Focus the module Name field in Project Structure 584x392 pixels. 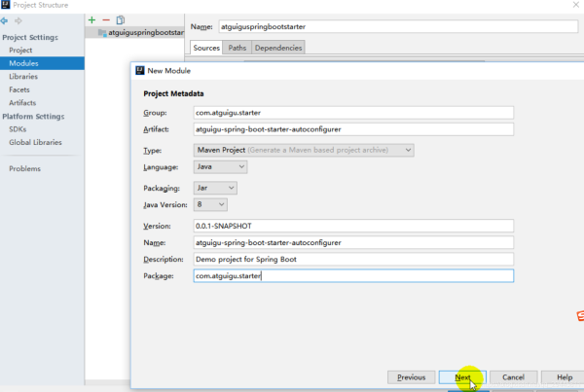(x=398, y=26)
